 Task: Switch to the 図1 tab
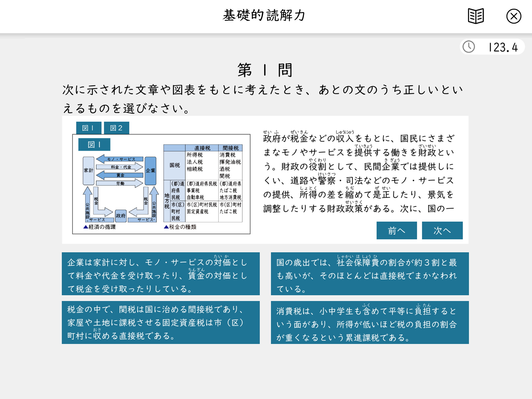point(89,128)
